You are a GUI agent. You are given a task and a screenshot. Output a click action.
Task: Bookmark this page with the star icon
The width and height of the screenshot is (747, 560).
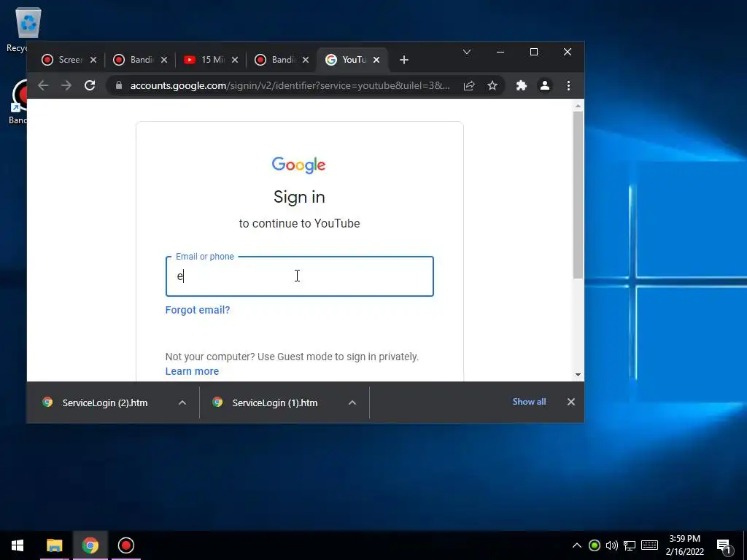click(x=492, y=86)
